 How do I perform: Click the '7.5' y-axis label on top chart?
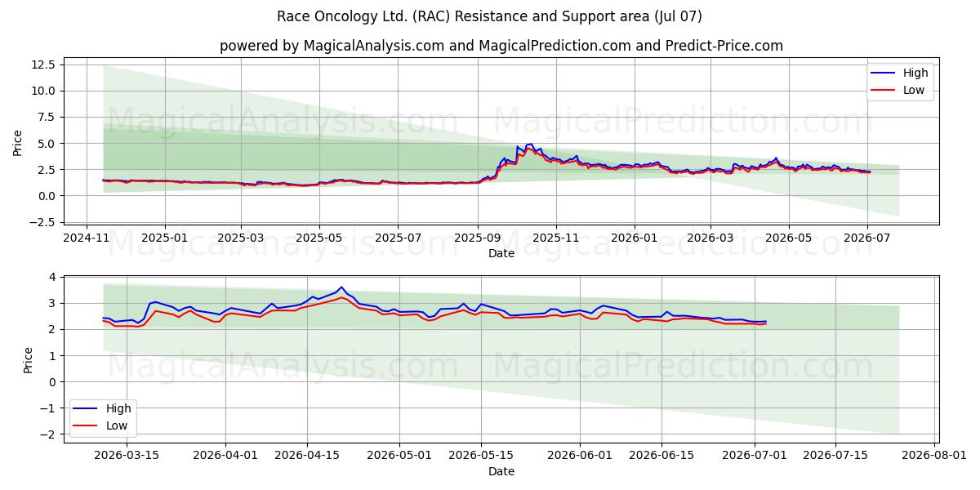pyautogui.click(x=46, y=117)
